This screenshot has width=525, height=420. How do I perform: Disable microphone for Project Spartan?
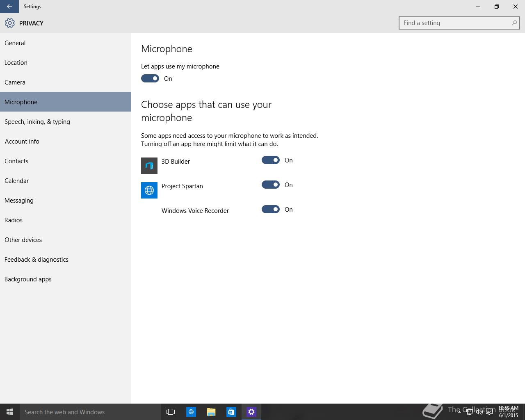click(271, 185)
